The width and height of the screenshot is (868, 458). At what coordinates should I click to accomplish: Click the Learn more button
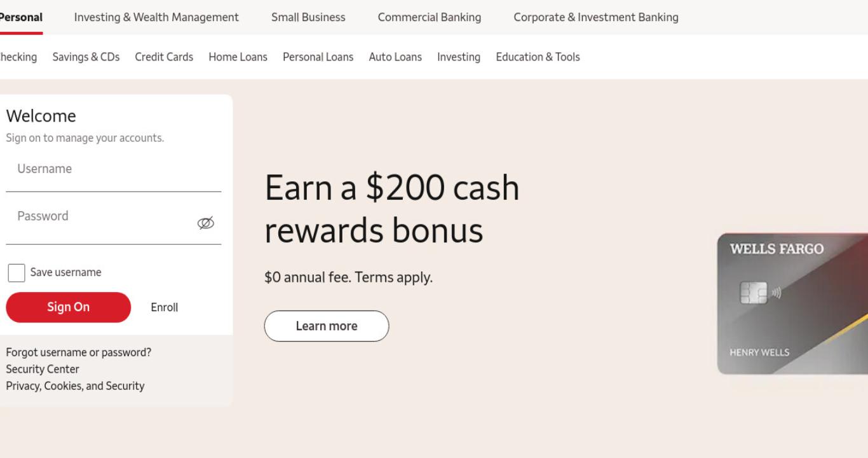(327, 326)
